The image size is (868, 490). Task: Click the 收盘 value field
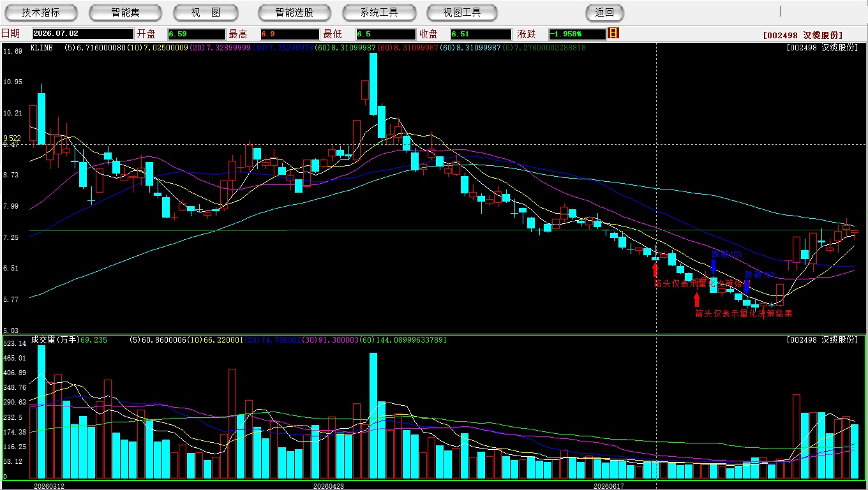coord(481,34)
